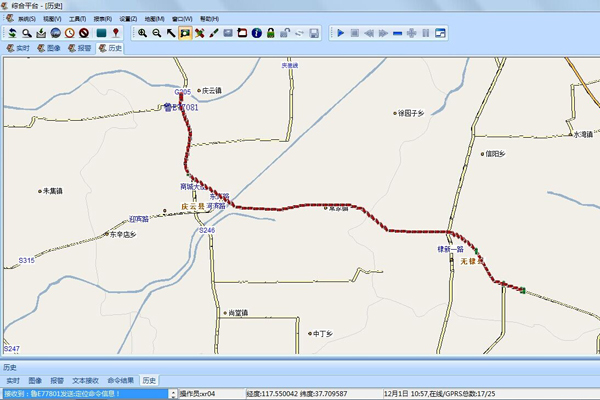The image size is (600, 400).
Task: Choose the black arrow pointer tool
Action: [x=171, y=33]
